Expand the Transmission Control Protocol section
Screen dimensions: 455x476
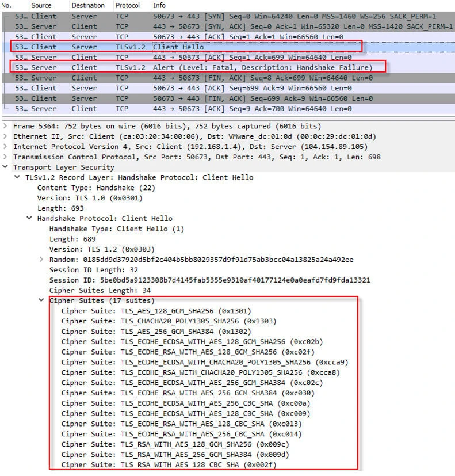[x=6, y=157]
